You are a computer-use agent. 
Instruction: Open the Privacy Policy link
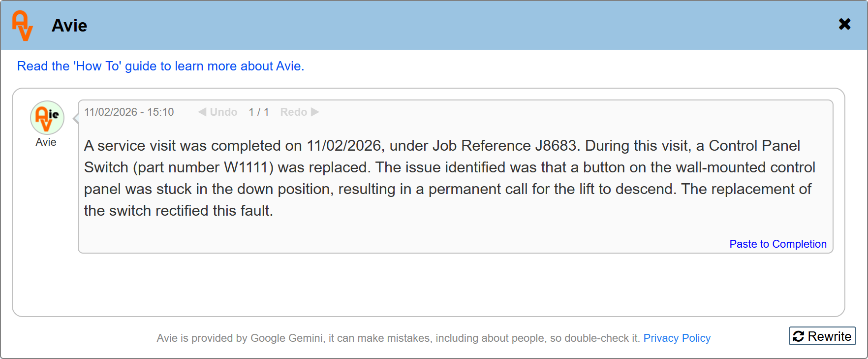[x=677, y=338]
